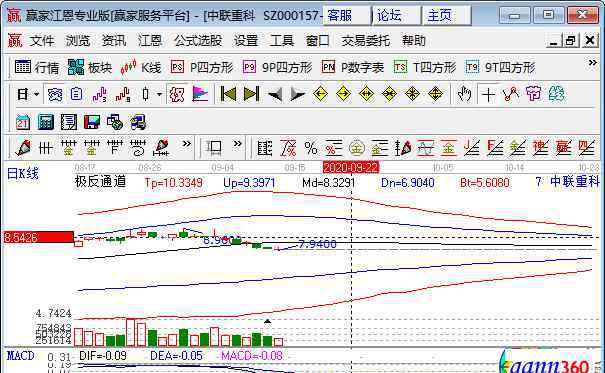The height and width of the screenshot is (373, 605).
Task: Click the floppy disk save icon
Action: (91, 122)
